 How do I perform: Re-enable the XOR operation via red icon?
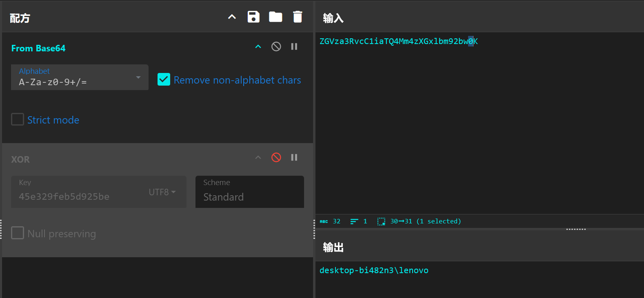[x=276, y=157]
